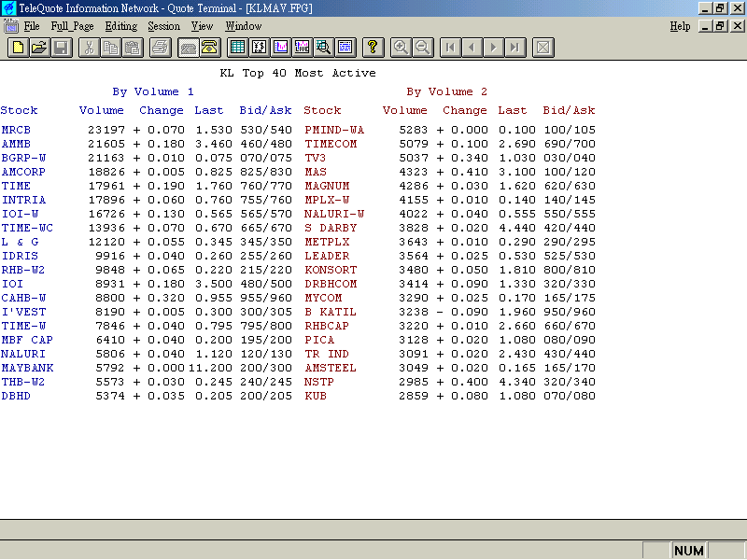Open the LIVE chart icon
Viewport: 747px width, 560px height.
click(302, 48)
